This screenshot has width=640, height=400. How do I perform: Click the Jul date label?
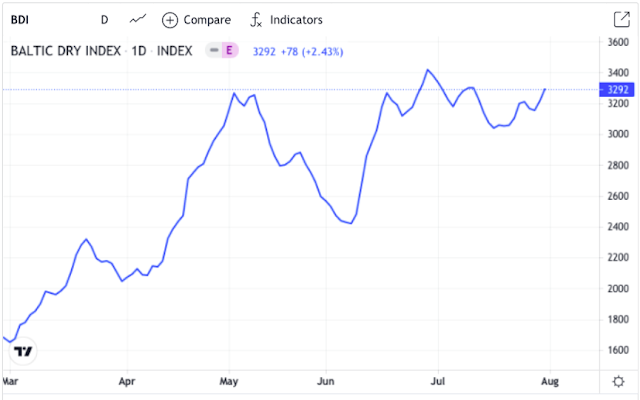coord(438,382)
